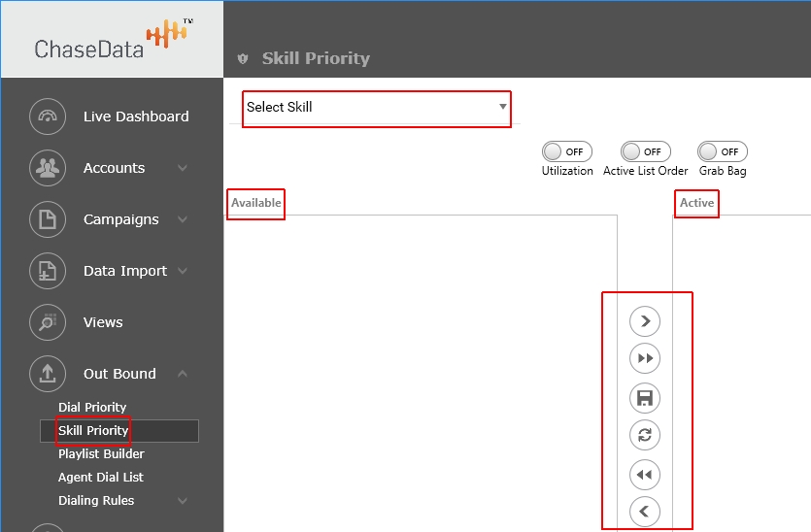Move all items back with double left arrow

click(x=645, y=475)
